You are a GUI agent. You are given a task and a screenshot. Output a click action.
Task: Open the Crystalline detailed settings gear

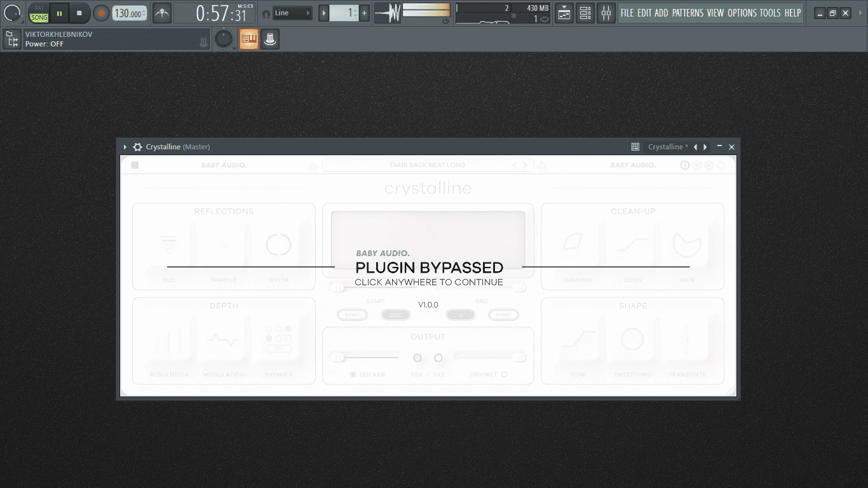[137, 147]
